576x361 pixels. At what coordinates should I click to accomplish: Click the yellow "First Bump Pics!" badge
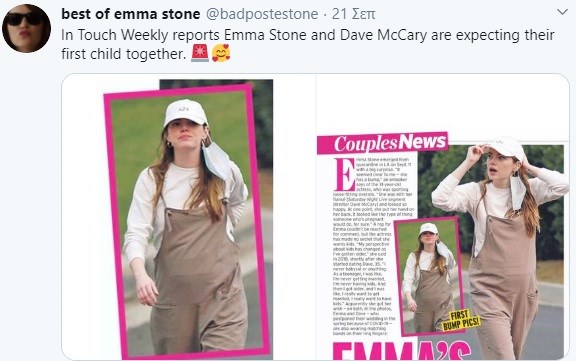[x=461, y=321]
